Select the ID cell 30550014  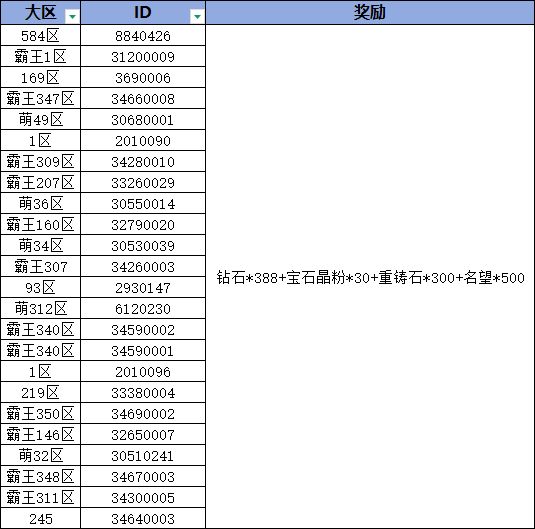pos(143,203)
